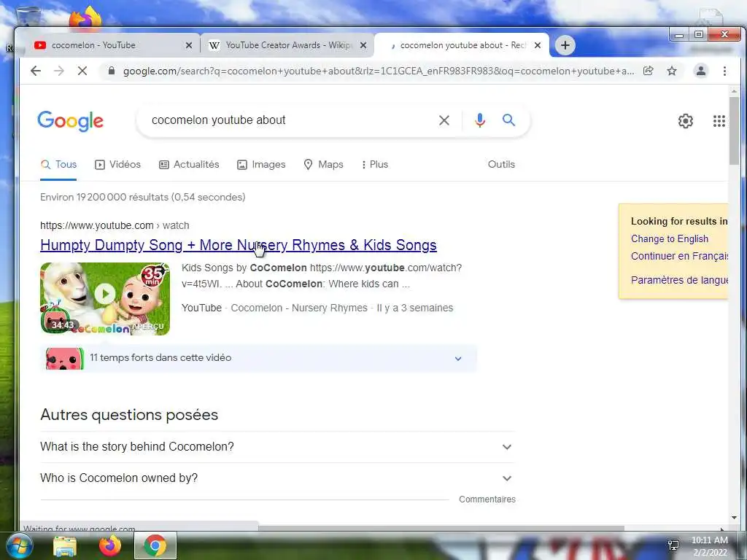Image resolution: width=747 pixels, height=560 pixels.
Task: Click the padlock site info icon
Action: [x=112, y=71]
